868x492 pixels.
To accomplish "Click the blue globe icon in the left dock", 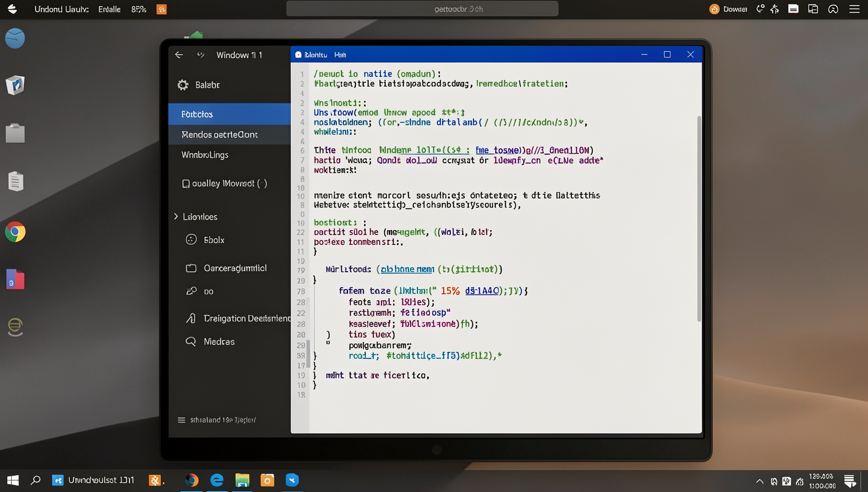I will [15, 39].
